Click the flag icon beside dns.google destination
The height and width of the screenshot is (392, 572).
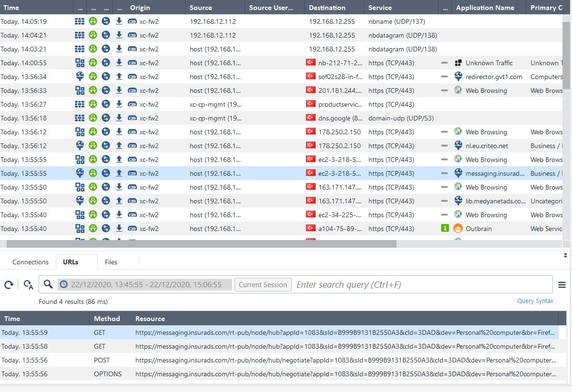(x=311, y=118)
